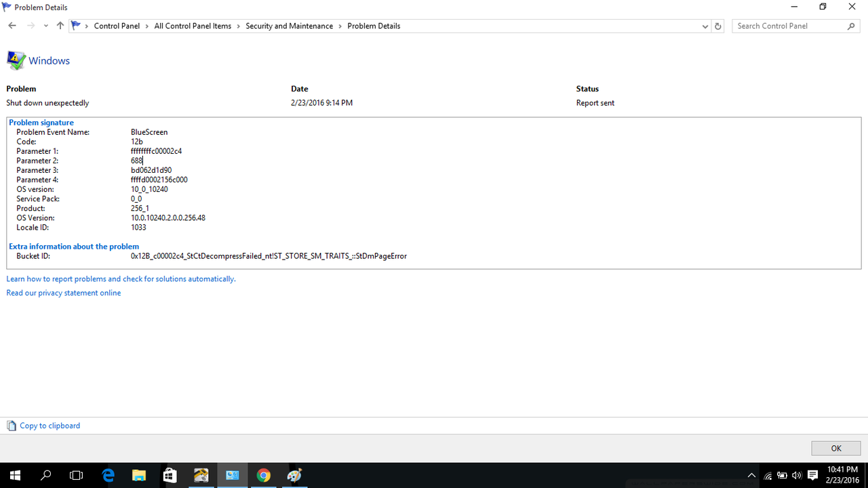Open the 'Learn how to report problems' link

tap(121, 279)
